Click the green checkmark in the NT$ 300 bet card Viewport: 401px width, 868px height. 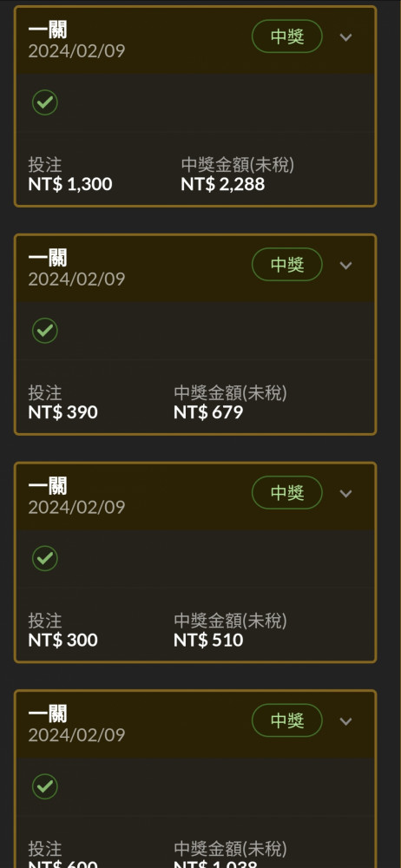coord(45,558)
